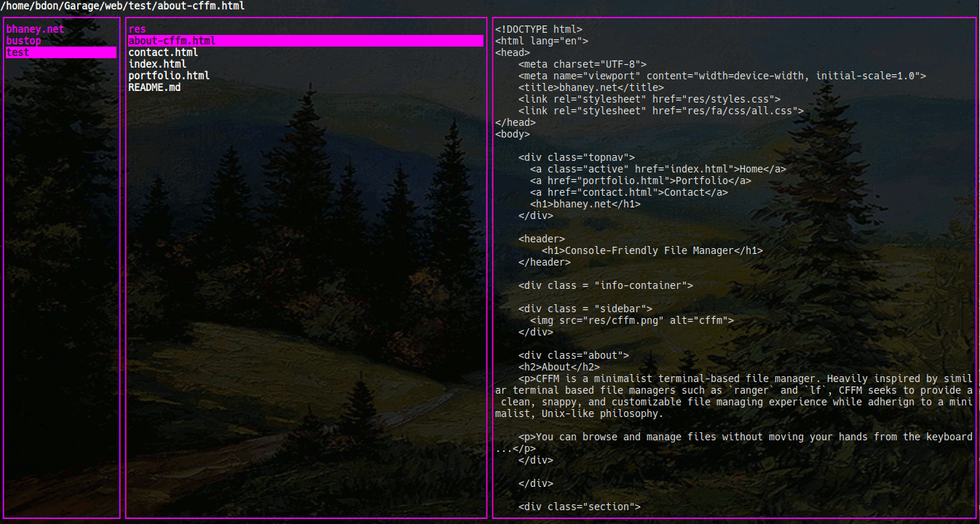This screenshot has height=524, width=980.
Task: Click the <!DOCTYPE html> line in preview
Action: point(539,30)
